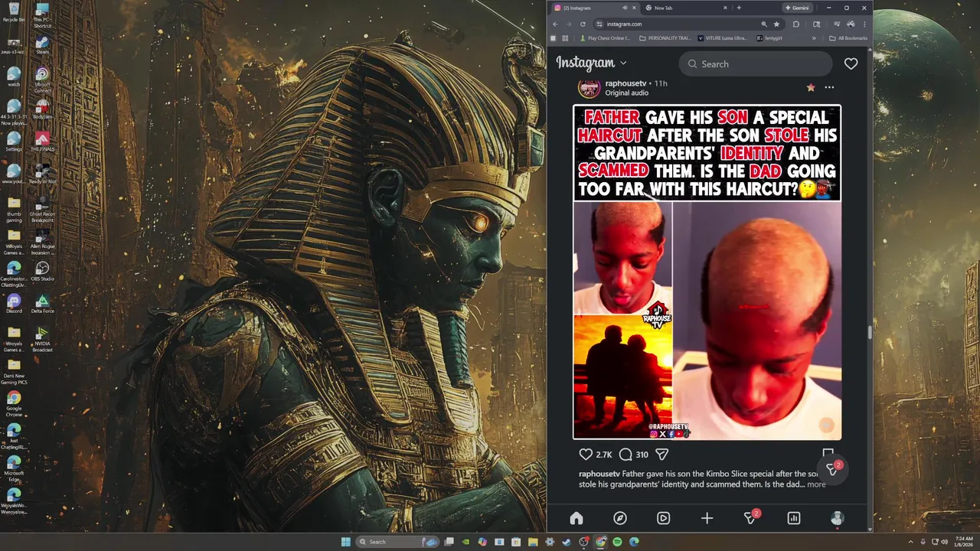Open Delta Force desktop shortcut
Viewport: 980px width, 551px height.
(x=43, y=304)
